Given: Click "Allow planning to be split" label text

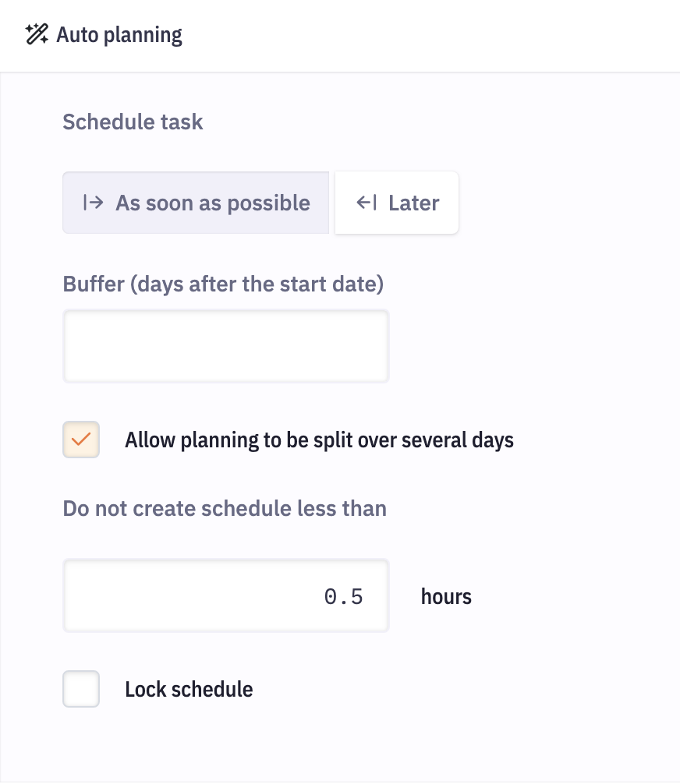Looking at the screenshot, I should [x=319, y=440].
